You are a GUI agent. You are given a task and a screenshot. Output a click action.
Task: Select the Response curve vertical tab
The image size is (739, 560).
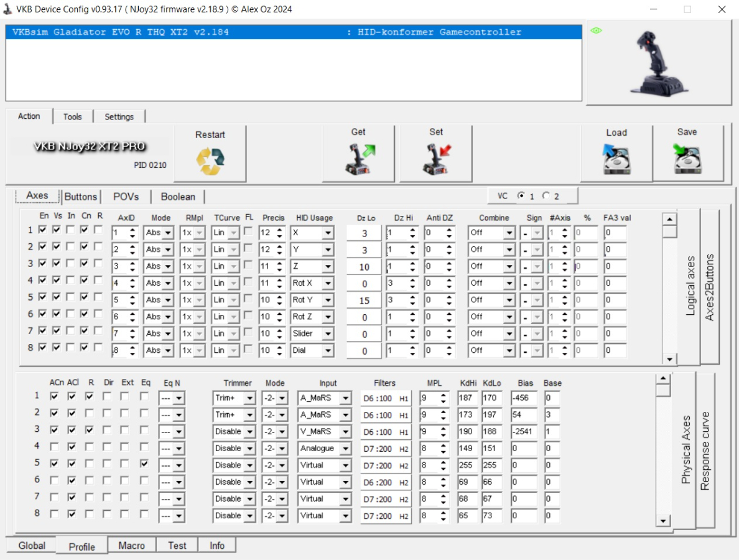(705, 450)
